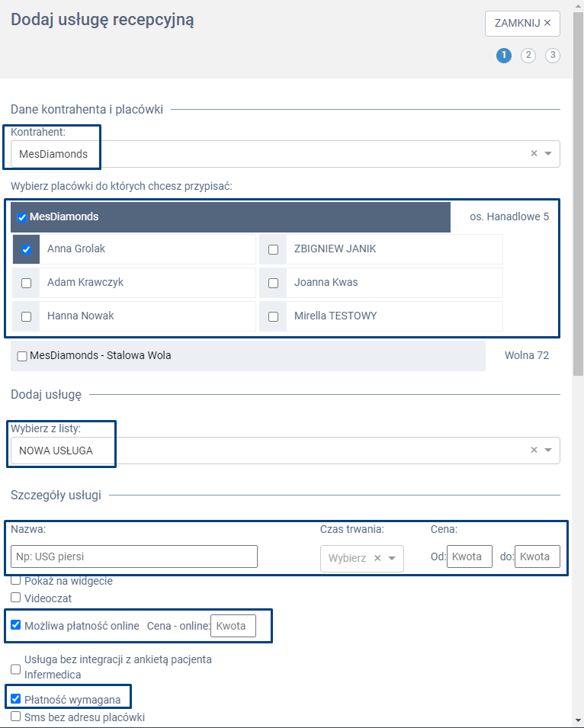Click the Cena - online amount field
The width and height of the screenshot is (584, 728).
coord(233,626)
